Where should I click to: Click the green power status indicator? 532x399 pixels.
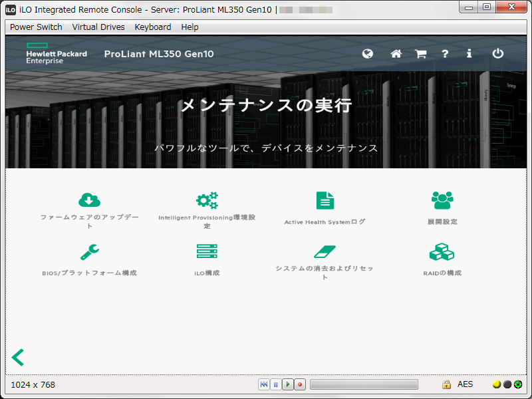coord(518,384)
